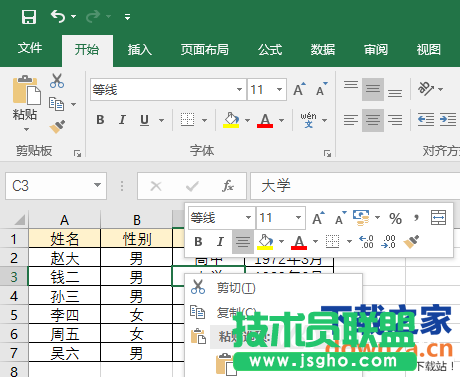Viewport: 460px width, 377px height.
Task: Choose 剪切(T) from context menu
Action: (x=273, y=287)
